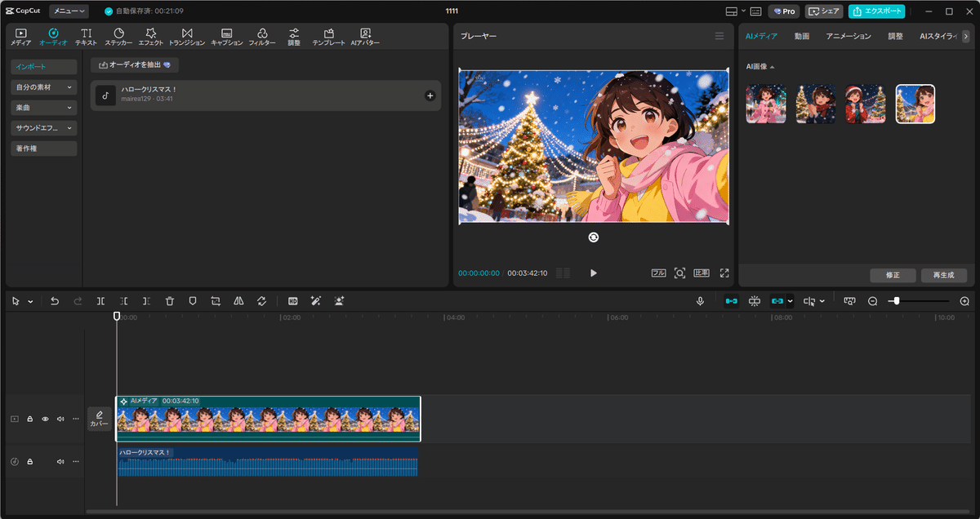This screenshot has height=519, width=980.
Task: Click the zoom-out magnifier on timeline
Action: coord(872,301)
